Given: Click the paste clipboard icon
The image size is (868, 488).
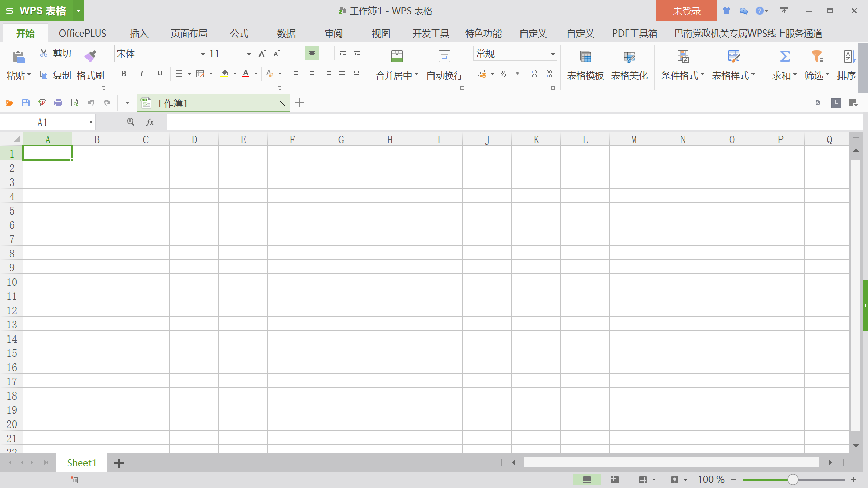Looking at the screenshot, I should point(19,56).
